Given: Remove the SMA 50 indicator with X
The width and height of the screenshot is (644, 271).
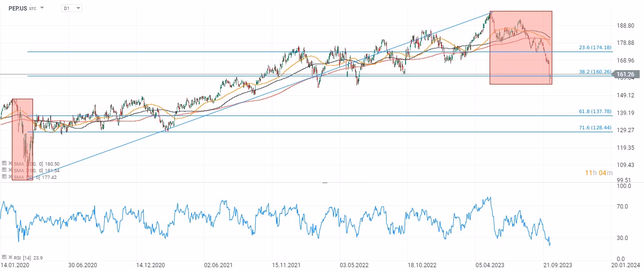Looking at the screenshot, I should [x=10, y=177].
